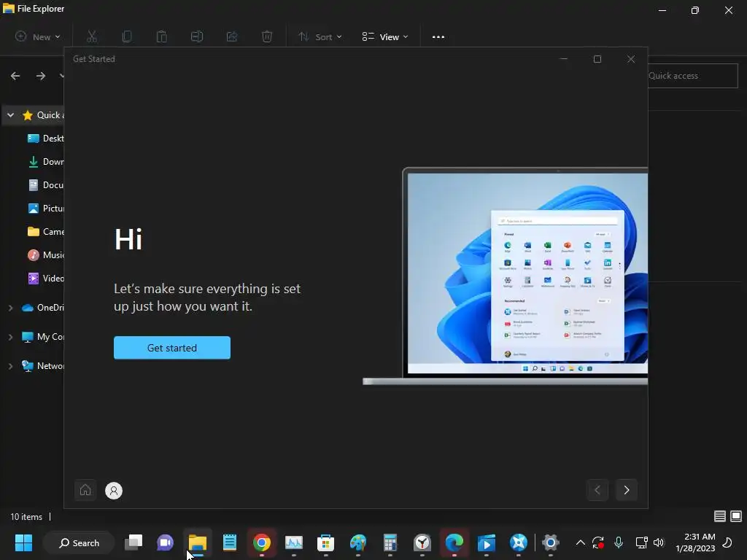Go to previous page in Get Started
Image resolution: width=747 pixels, height=560 pixels.
click(x=597, y=490)
